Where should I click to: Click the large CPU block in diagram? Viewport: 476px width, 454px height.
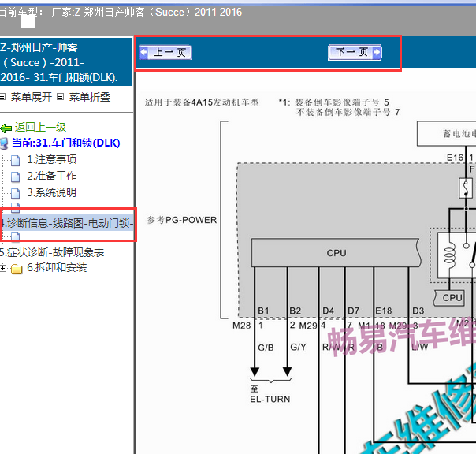pos(337,253)
